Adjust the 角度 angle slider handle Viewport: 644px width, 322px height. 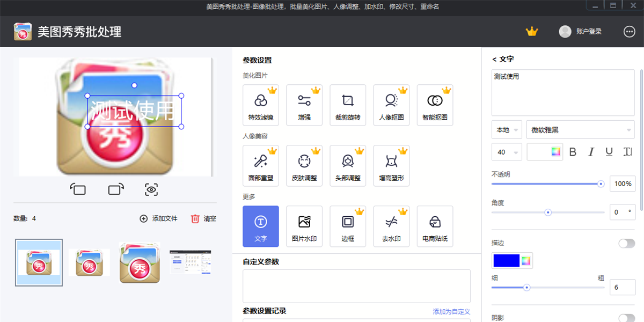(548, 212)
